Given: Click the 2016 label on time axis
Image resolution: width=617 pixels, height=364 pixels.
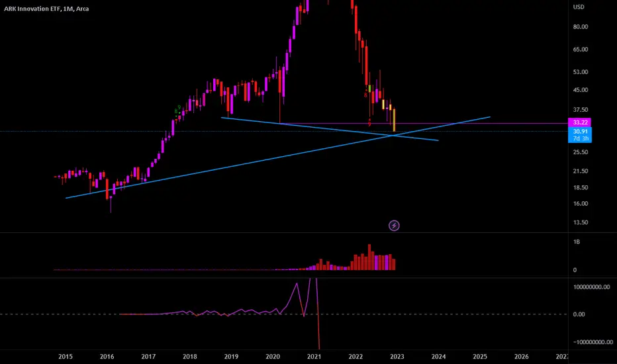Looking at the screenshot, I should click(107, 357).
